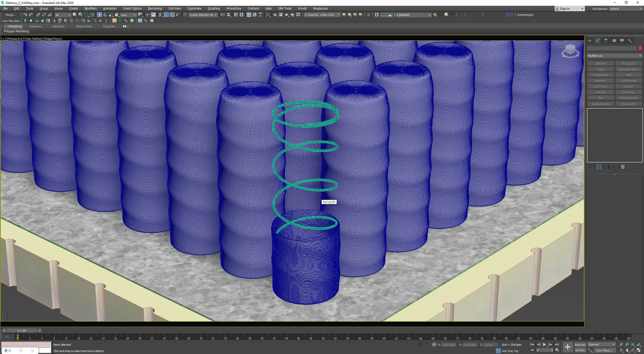Click the Unlink Selection icon
The image size is (644, 354).
[x=44, y=15]
